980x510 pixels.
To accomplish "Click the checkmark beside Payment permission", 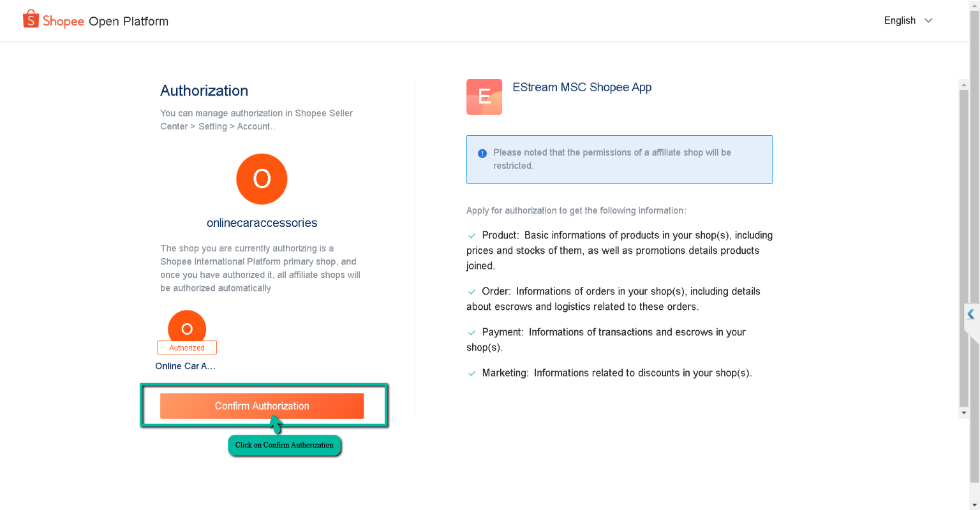I will click(x=472, y=333).
